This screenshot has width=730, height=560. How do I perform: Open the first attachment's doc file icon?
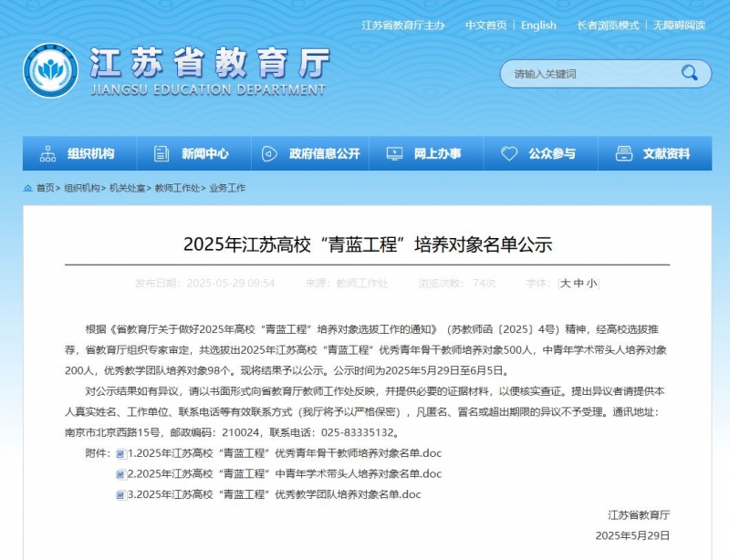pos(120,454)
